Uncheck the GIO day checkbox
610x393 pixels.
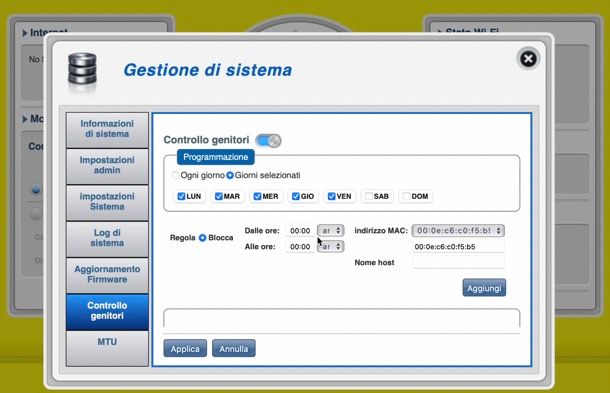click(296, 196)
